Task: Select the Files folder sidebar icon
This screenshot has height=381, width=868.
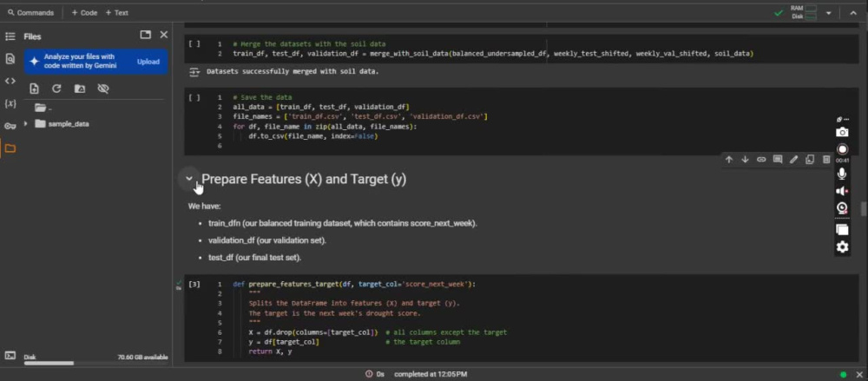Action: (x=10, y=148)
